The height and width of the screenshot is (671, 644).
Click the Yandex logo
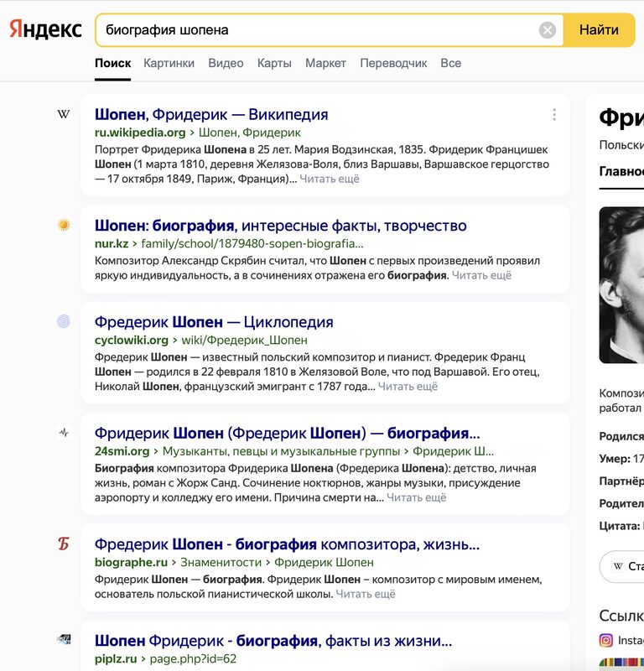[x=45, y=30]
